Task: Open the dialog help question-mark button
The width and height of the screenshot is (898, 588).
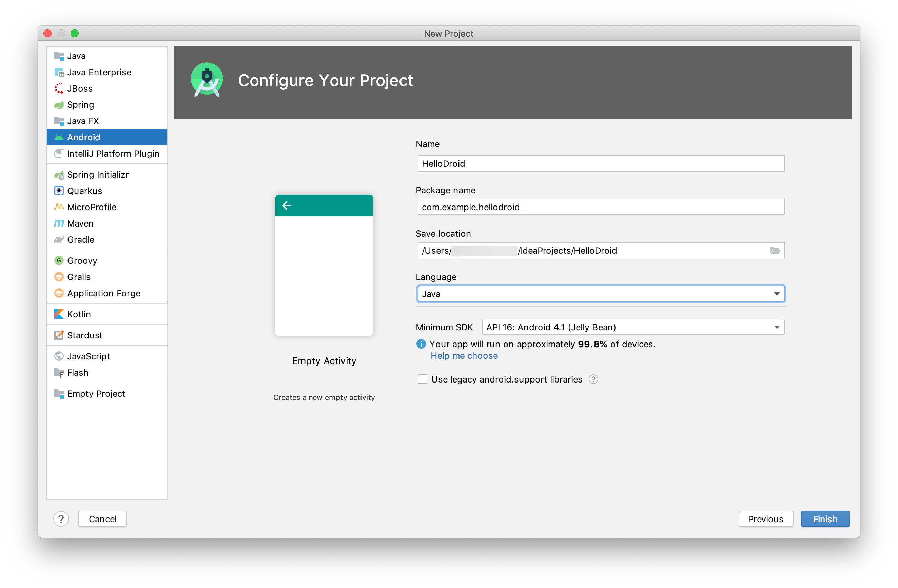Action: tap(61, 519)
